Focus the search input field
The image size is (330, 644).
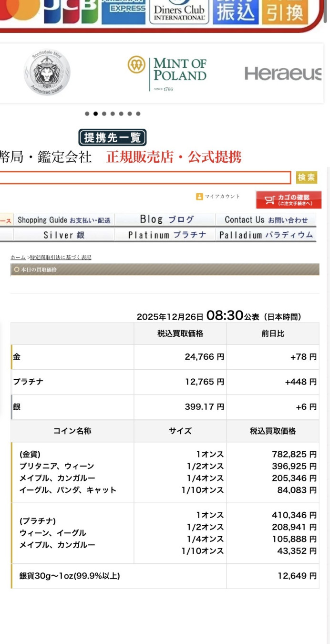[143, 177]
